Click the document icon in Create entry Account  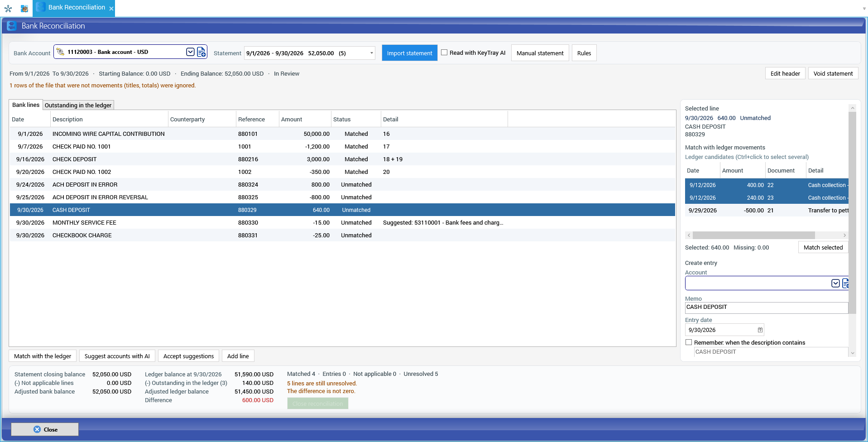click(x=845, y=283)
